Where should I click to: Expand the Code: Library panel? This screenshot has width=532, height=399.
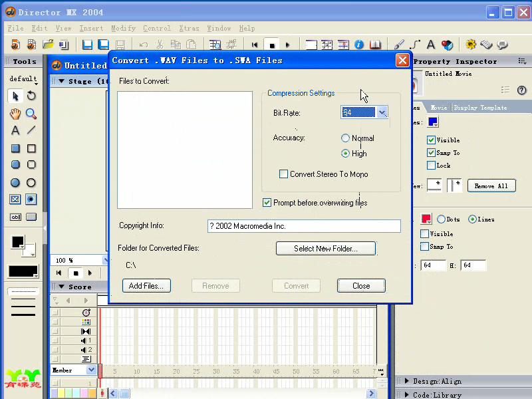click(x=406, y=395)
